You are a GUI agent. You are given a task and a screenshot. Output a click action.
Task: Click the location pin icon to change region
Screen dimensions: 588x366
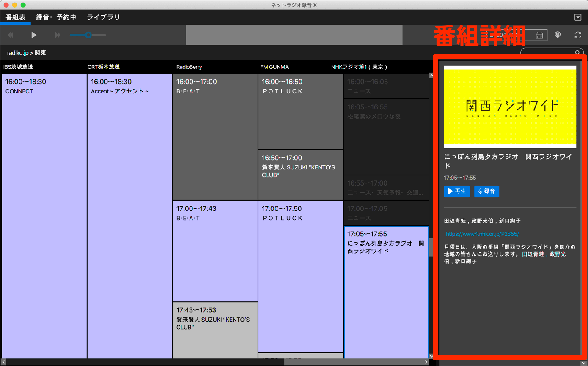click(557, 35)
